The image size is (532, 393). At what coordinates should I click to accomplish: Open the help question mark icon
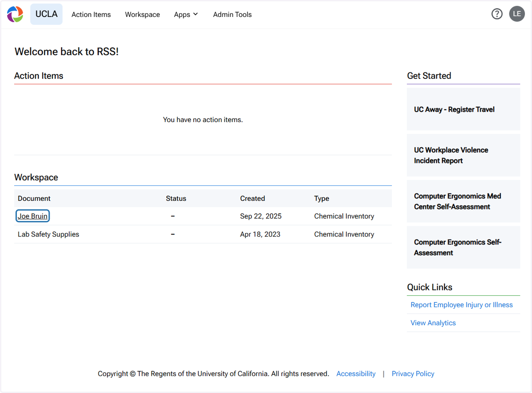click(x=497, y=14)
